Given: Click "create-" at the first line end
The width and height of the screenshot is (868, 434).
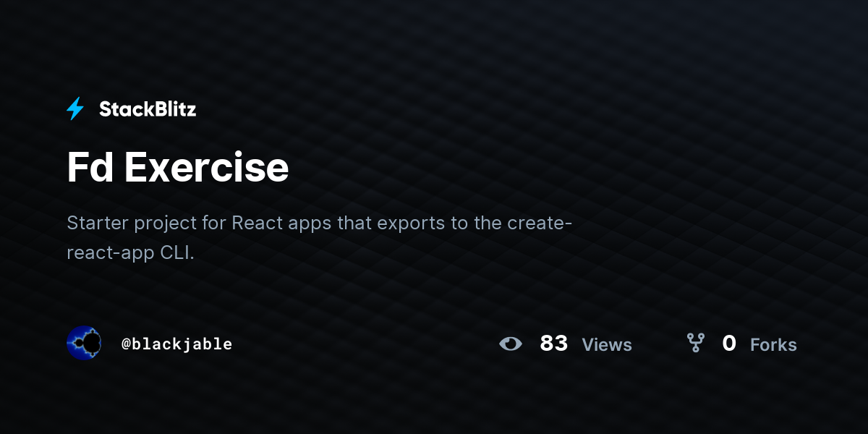Looking at the screenshot, I should [540, 222].
